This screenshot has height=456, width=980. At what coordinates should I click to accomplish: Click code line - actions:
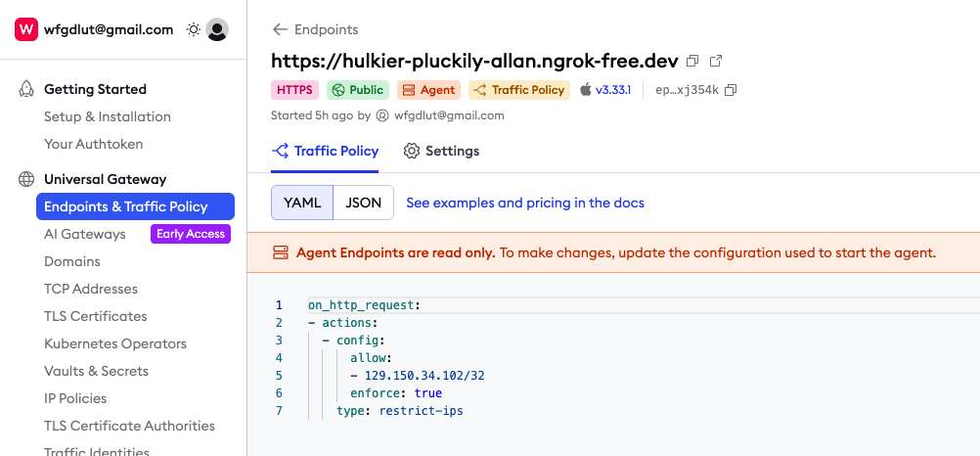[343, 323]
